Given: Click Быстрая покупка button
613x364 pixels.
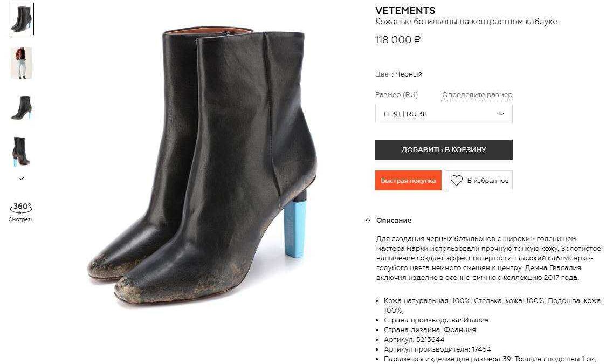Looking at the screenshot, I should coord(408,180).
